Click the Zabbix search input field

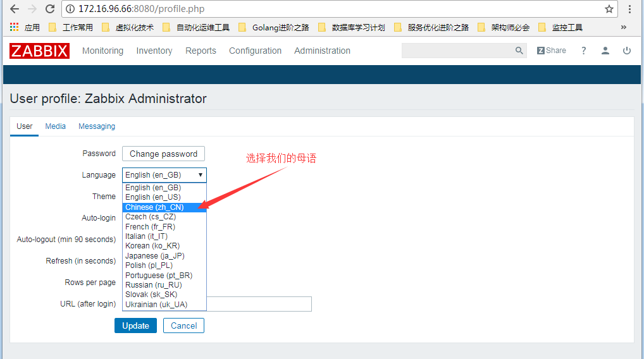(x=458, y=51)
